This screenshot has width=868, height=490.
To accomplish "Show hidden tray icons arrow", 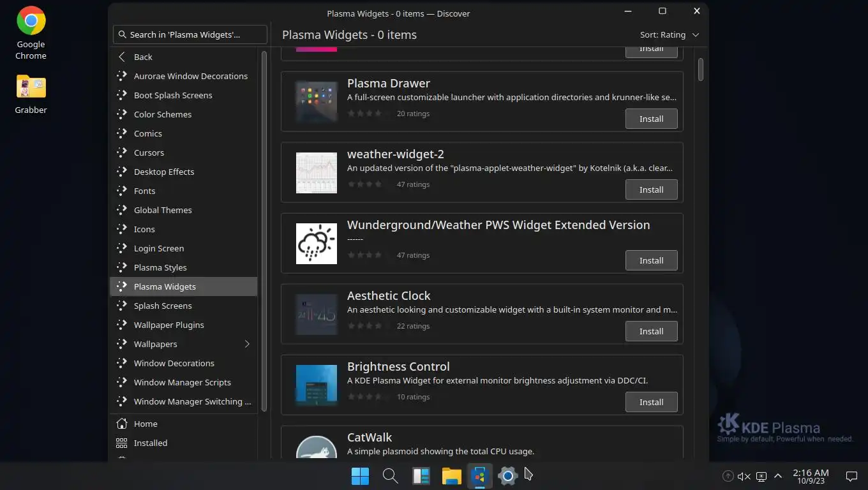I will (x=778, y=477).
